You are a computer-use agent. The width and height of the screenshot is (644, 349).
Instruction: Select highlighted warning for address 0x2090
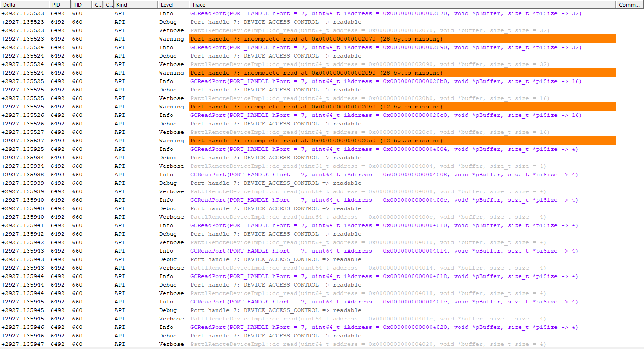[316, 73]
